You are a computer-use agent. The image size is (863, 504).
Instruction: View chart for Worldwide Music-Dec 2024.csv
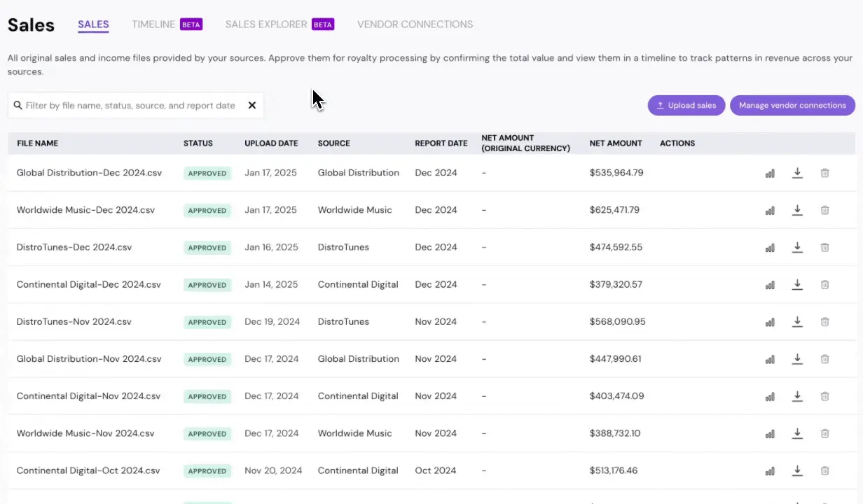click(770, 210)
